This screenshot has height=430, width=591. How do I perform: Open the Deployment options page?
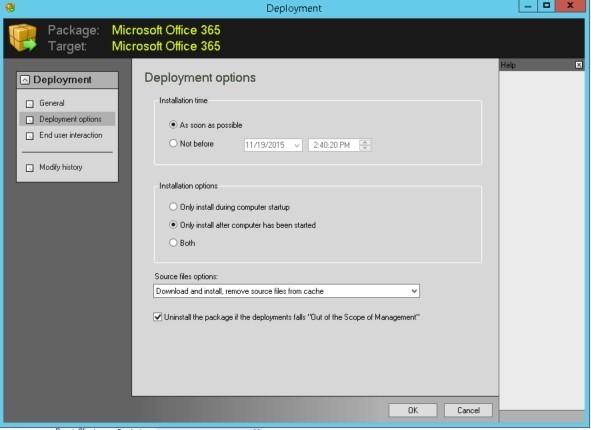point(70,119)
